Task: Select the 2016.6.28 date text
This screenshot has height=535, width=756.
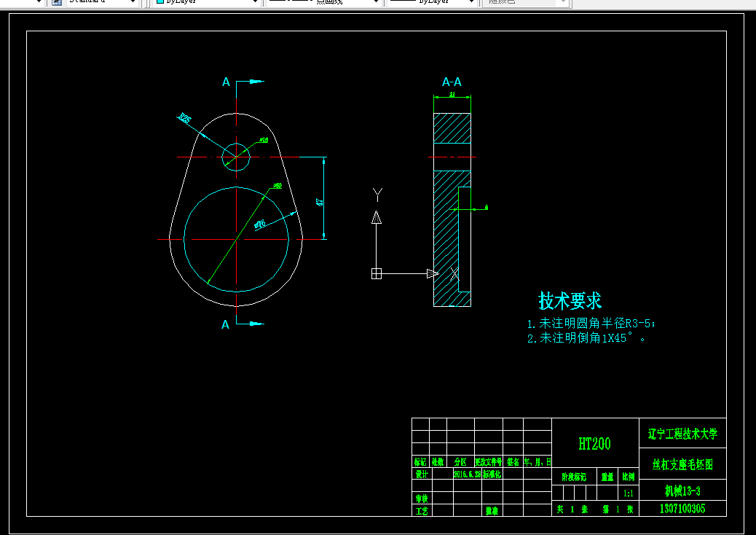Action: (x=467, y=475)
